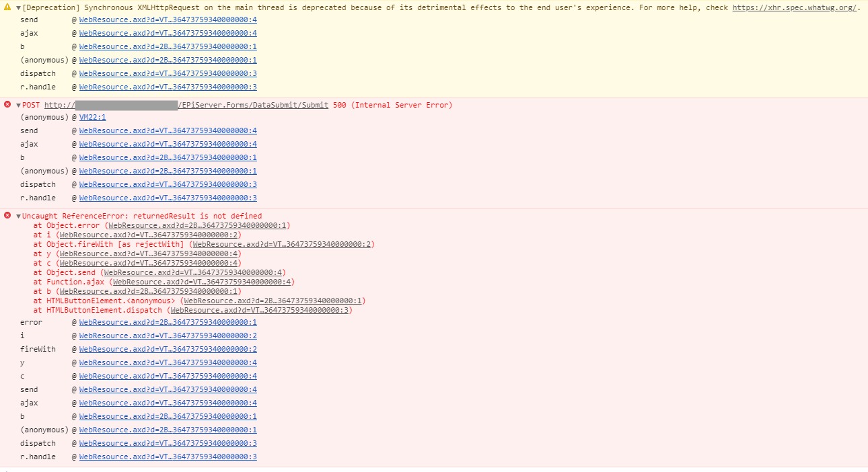868x472 pixels.
Task: Open the r.handle source link under the deprecation warning
Action: pos(168,87)
